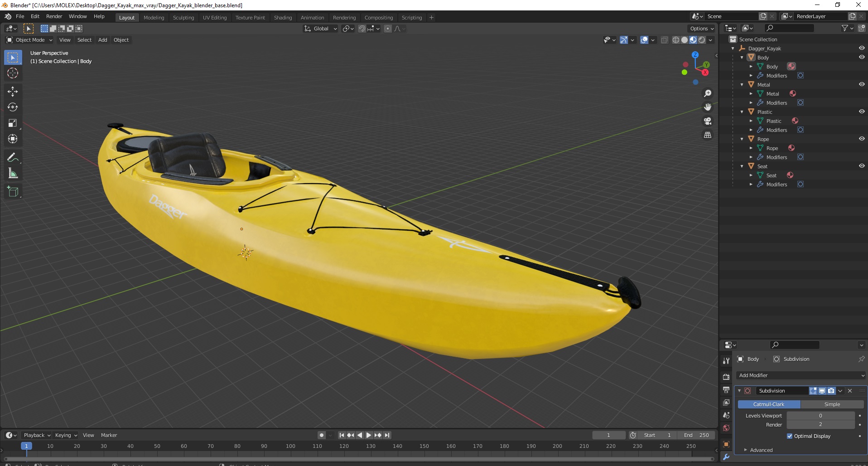Click the viewport zoom magnifier icon
Screen dimensions: 868x466
tap(707, 93)
